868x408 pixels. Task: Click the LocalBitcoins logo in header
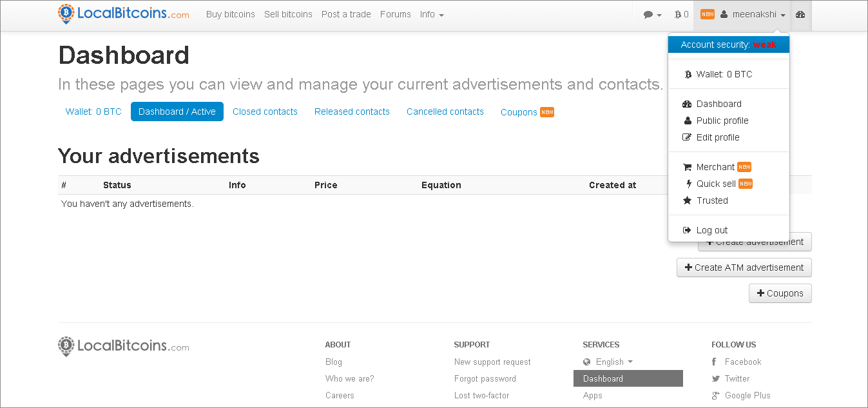[124, 14]
